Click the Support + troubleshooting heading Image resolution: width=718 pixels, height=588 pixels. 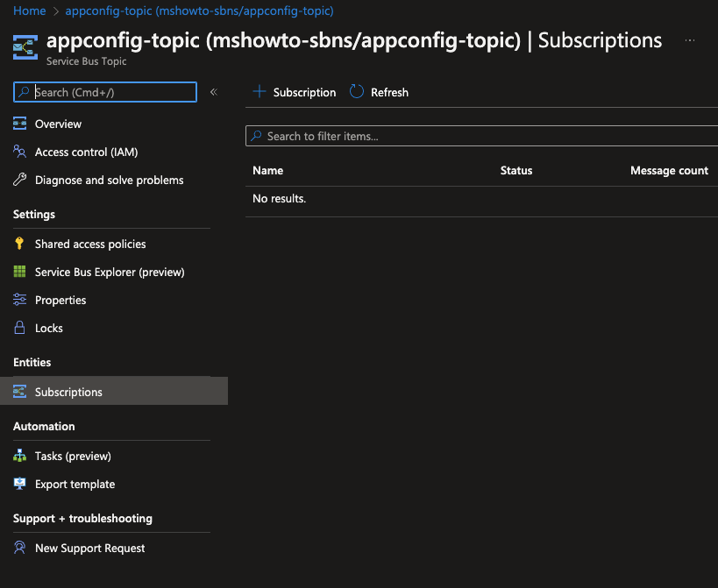(82, 518)
